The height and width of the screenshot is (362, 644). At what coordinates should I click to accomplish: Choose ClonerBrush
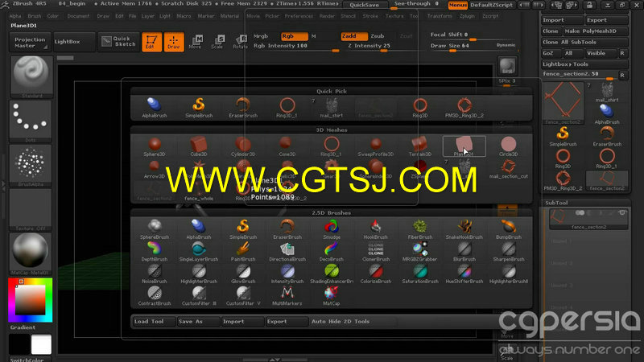375,252
